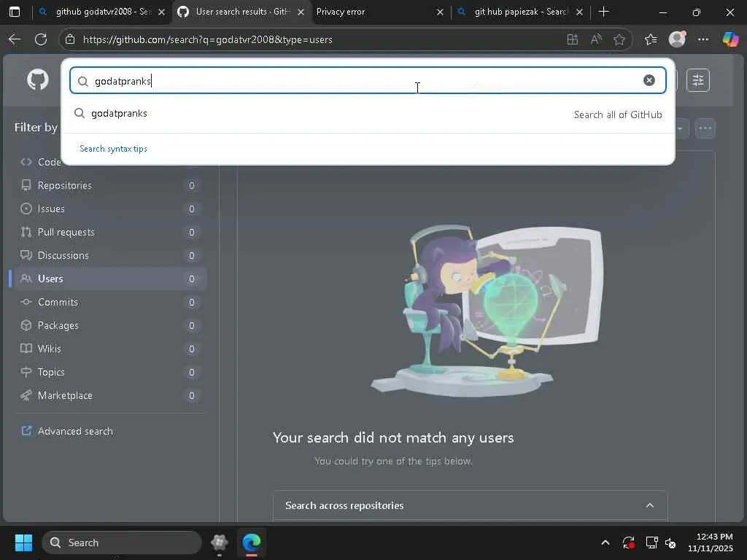
Task: Filter results by Marketplace
Action: tap(109, 395)
